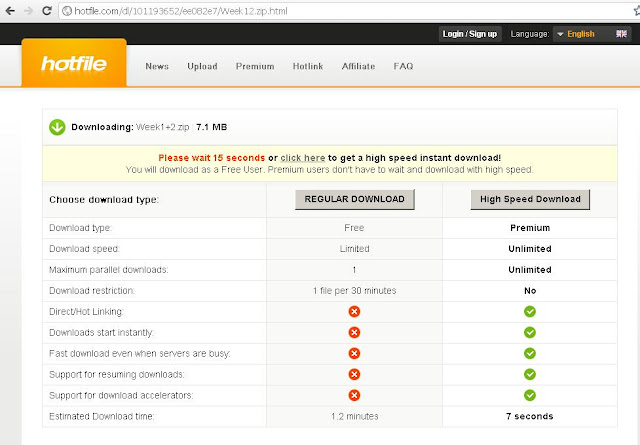The height and width of the screenshot is (445, 640).
Task: Click the High Speed Download button
Action: 530,199
